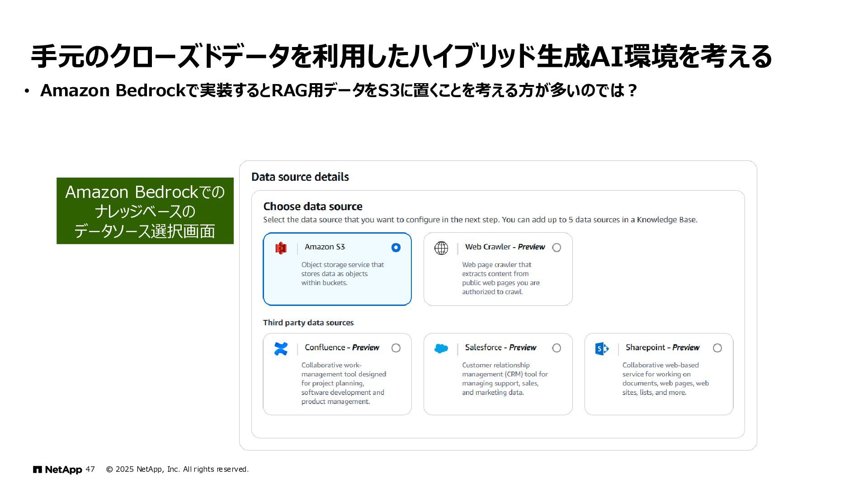Viewport: 868px width, 488px height.
Task: Click the Salesforce cloud icon
Action: pyautogui.click(x=441, y=348)
